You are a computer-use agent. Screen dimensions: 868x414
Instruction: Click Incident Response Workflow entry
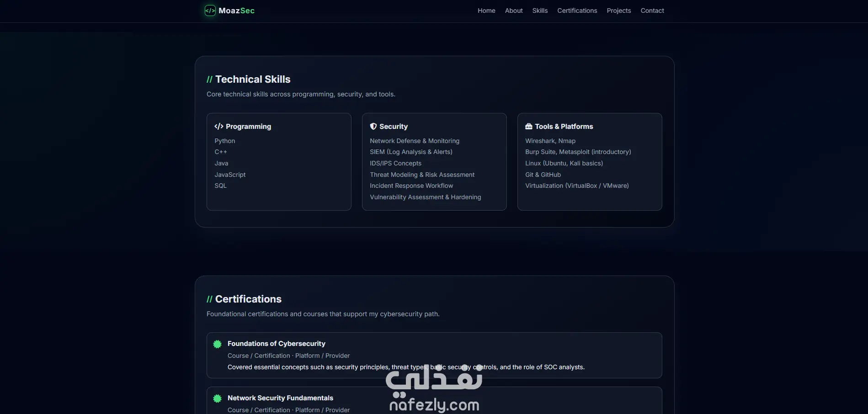(411, 186)
